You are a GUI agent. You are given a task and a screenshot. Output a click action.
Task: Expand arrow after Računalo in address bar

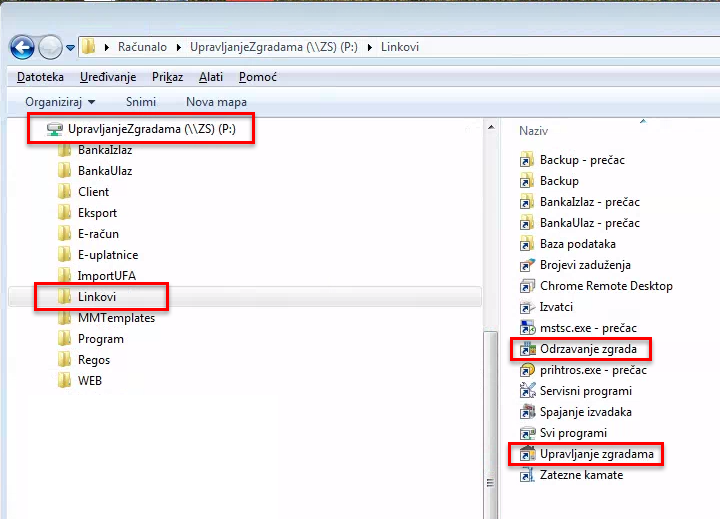point(179,47)
